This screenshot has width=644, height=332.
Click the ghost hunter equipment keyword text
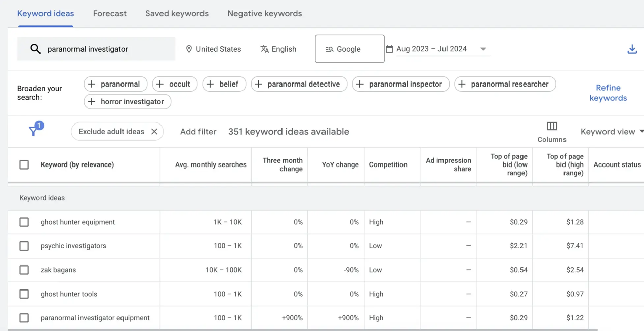coord(77,222)
